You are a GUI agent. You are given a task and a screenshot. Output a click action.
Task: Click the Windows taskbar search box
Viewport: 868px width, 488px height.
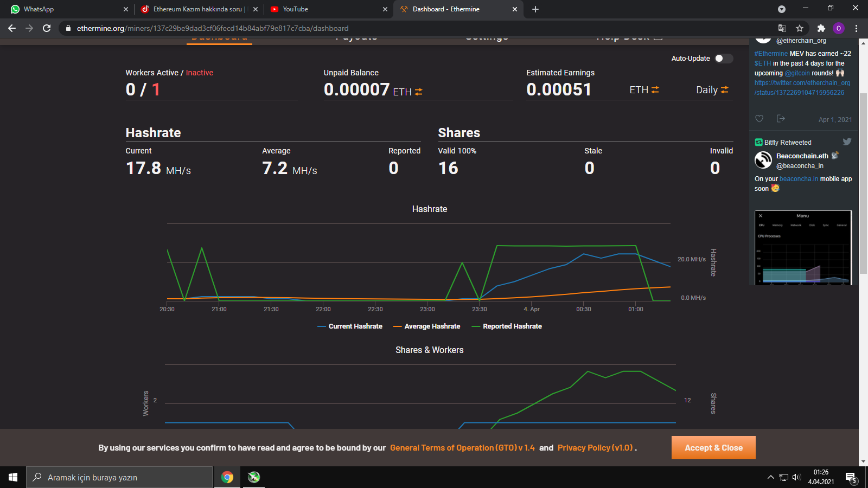[119, 477]
